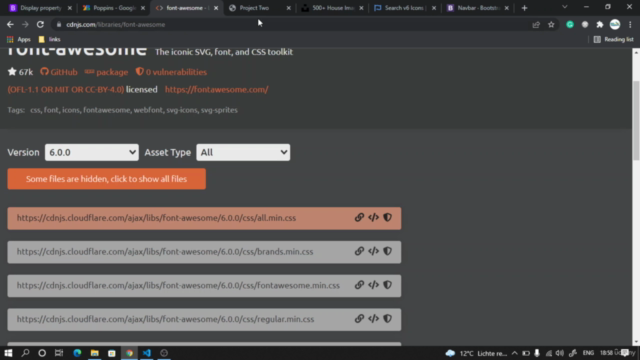The height and width of the screenshot is (360, 640).
Task: Copy SRI shield icon for fontawesome.min.css
Action: 387,285
